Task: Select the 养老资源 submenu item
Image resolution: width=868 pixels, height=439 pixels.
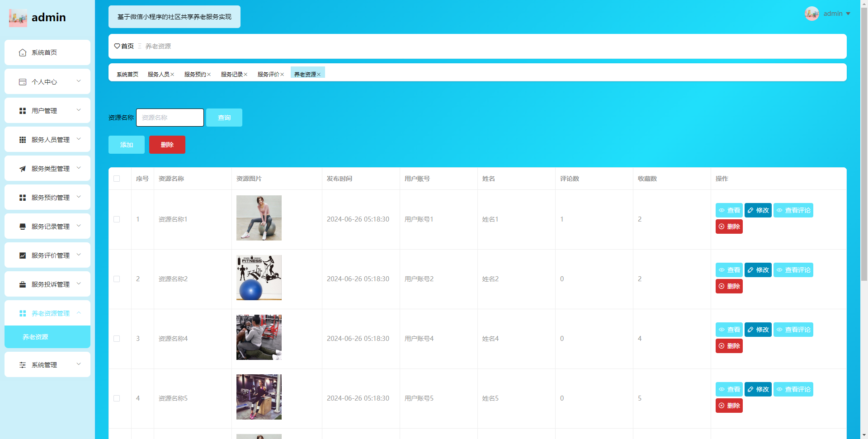Action: coord(47,337)
